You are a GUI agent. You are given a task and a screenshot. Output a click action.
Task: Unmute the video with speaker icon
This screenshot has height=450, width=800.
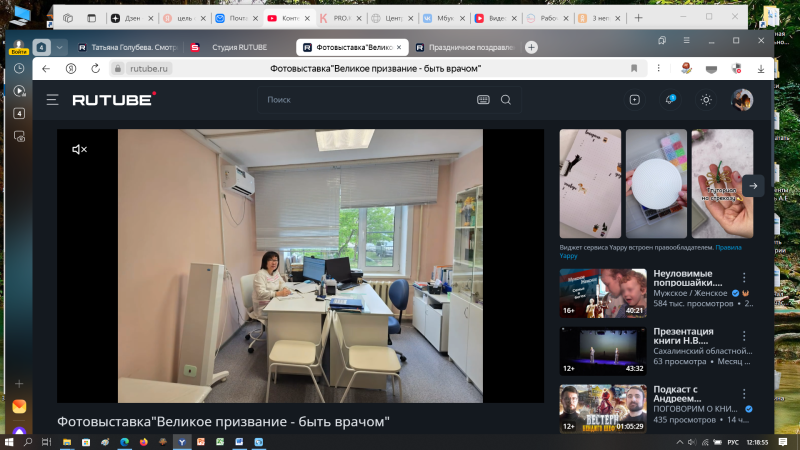point(80,149)
